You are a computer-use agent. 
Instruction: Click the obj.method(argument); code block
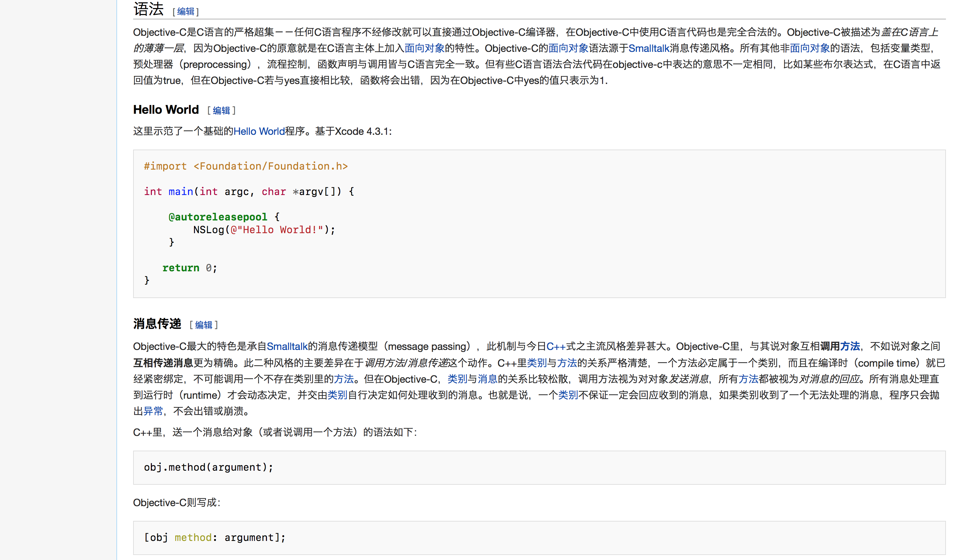coord(208,467)
